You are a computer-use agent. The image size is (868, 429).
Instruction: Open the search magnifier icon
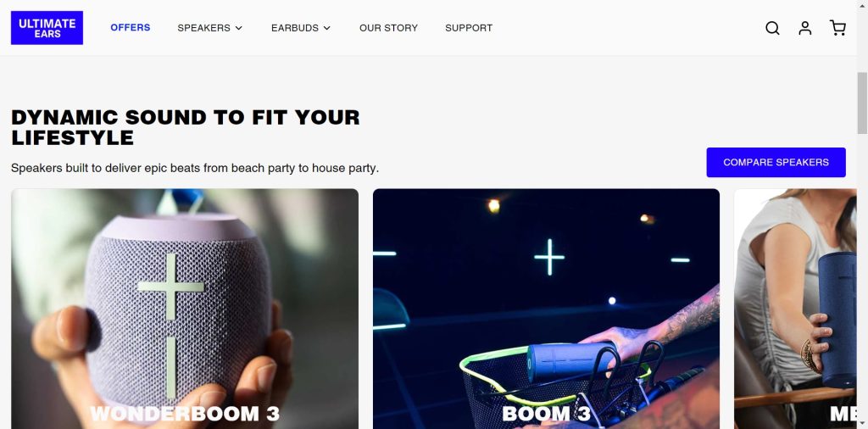click(772, 28)
